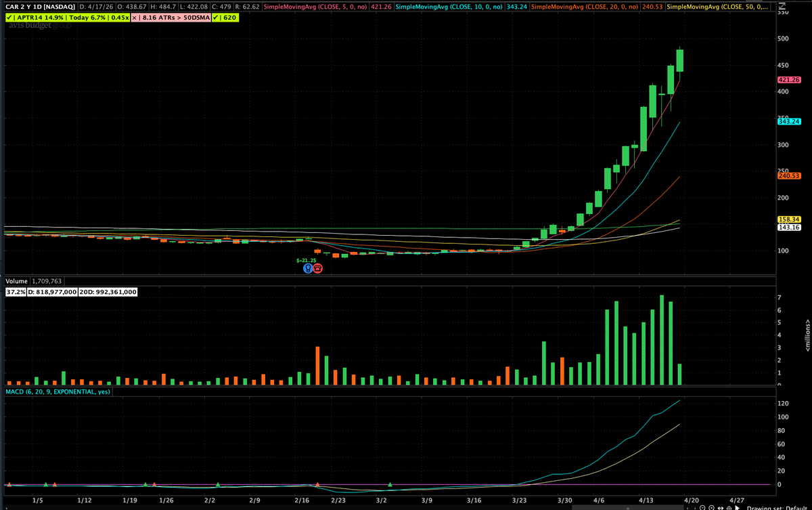This screenshot has width=812, height=510.
Task: Click the 240.53 price bubble on axis
Action: 790,175
